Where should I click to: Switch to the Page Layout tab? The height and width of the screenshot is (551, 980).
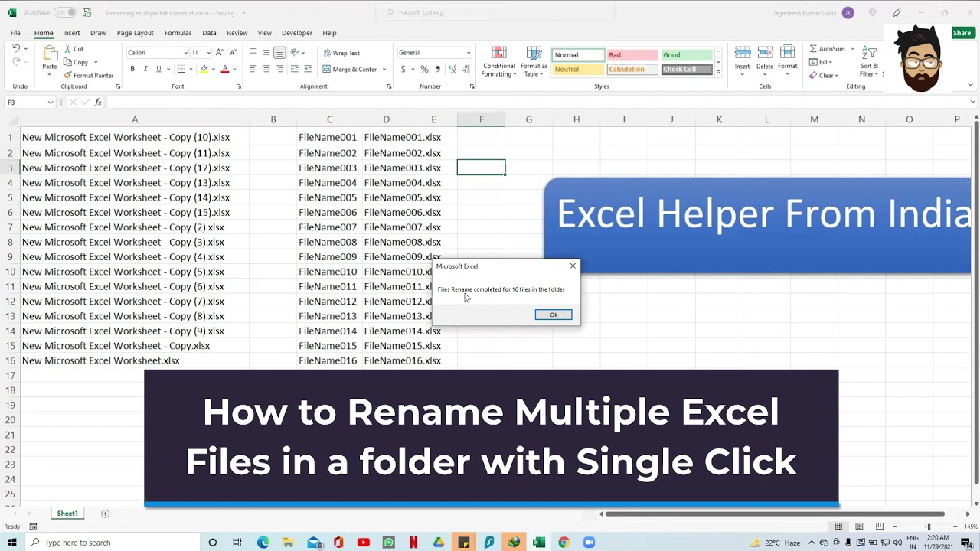tap(135, 33)
